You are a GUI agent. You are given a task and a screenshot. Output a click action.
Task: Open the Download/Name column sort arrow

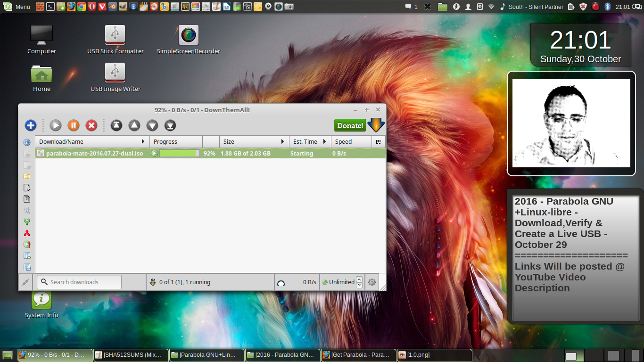pyautogui.click(x=144, y=141)
